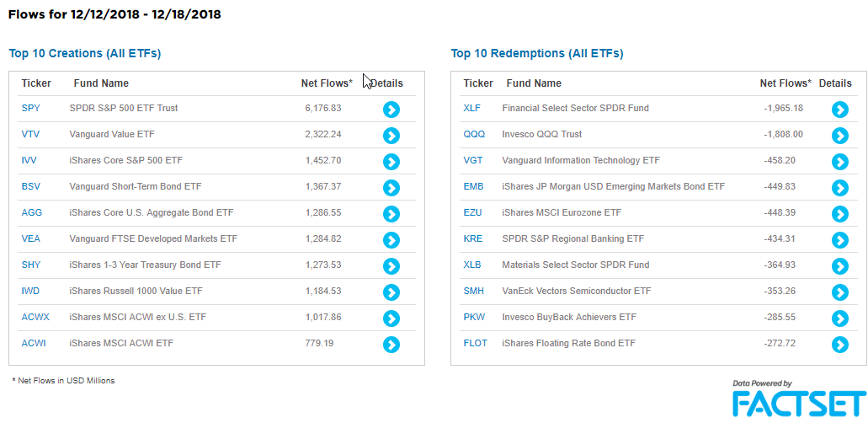Open details arrow for XLB row
Image resolution: width=868 pixels, height=423 pixels.
tap(839, 266)
